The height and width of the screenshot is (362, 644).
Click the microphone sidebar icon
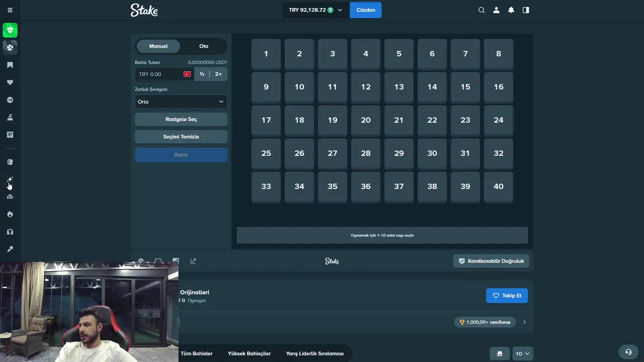click(x=10, y=249)
